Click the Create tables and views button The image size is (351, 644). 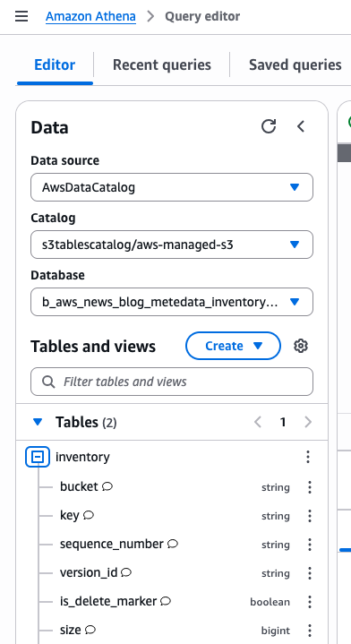point(233,346)
